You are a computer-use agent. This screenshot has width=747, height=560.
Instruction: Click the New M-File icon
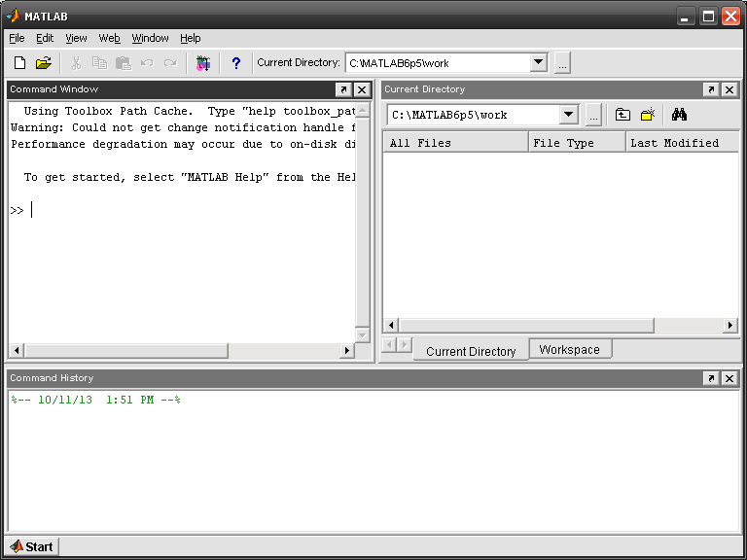pyautogui.click(x=19, y=63)
